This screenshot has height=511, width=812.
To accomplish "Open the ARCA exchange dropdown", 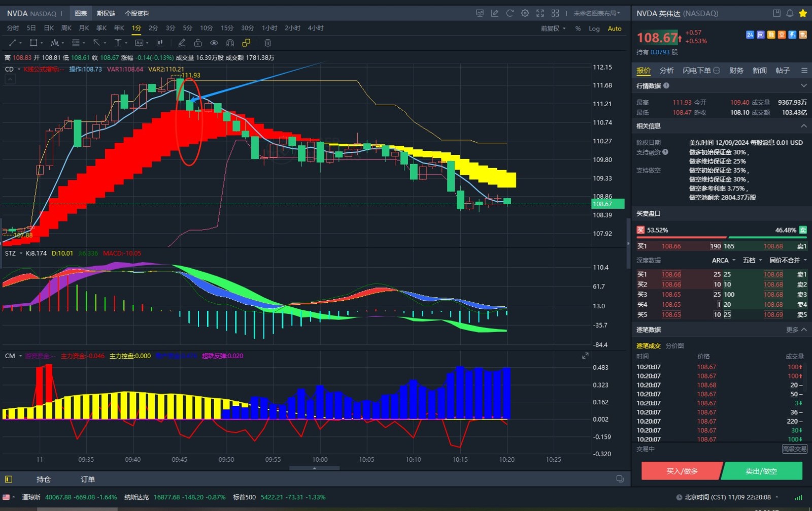I will [724, 260].
